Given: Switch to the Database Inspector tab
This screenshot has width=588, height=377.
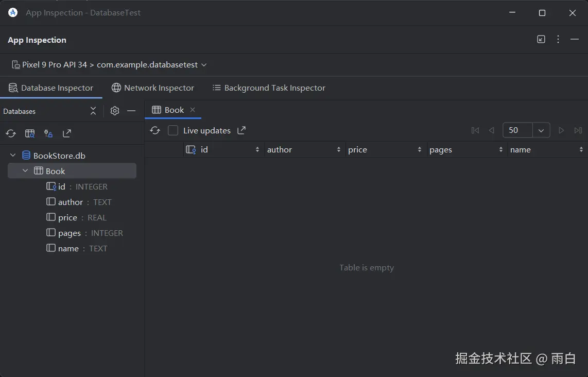Looking at the screenshot, I should coord(50,88).
